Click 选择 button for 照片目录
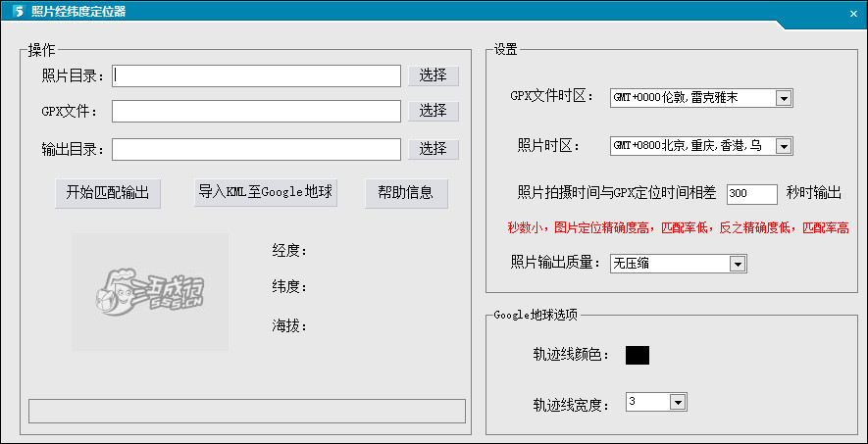The height and width of the screenshot is (444, 868). click(434, 75)
